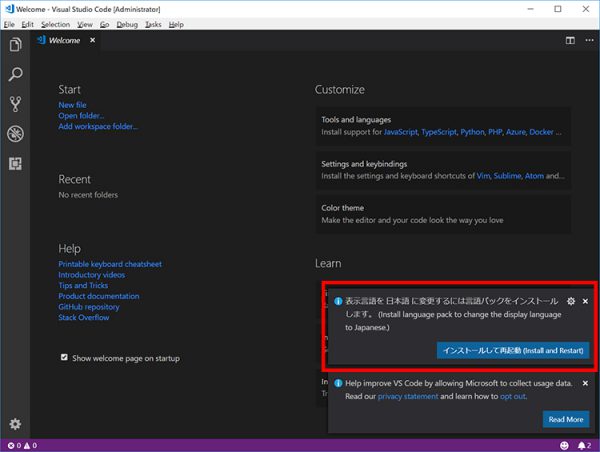Open the Tools and languages card heading
The width and height of the screenshot is (600, 452).
(356, 120)
